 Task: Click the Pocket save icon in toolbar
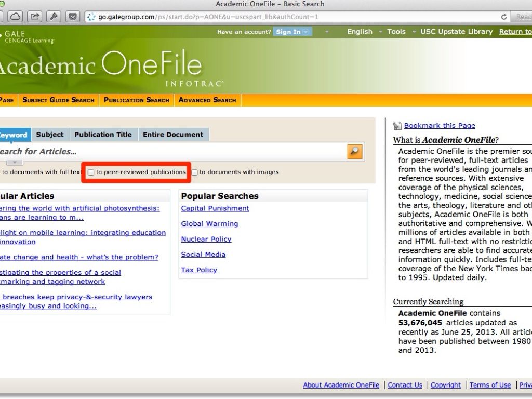point(72,17)
